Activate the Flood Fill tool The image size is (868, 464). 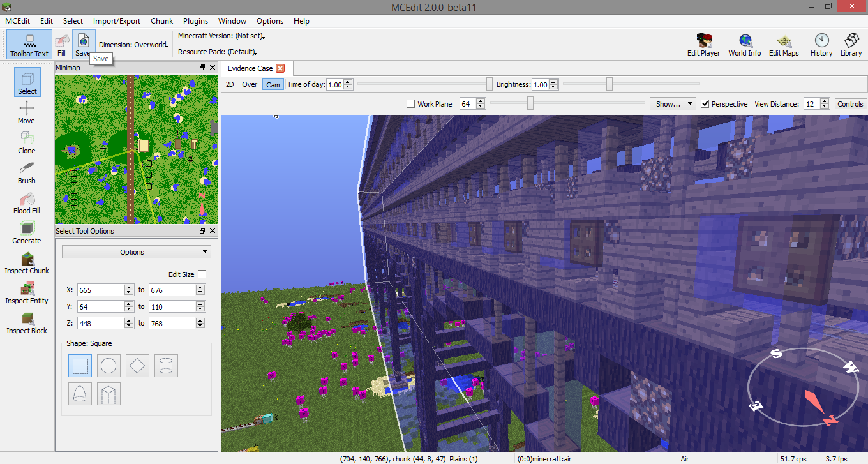pyautogui.click(x=27, y=202)
